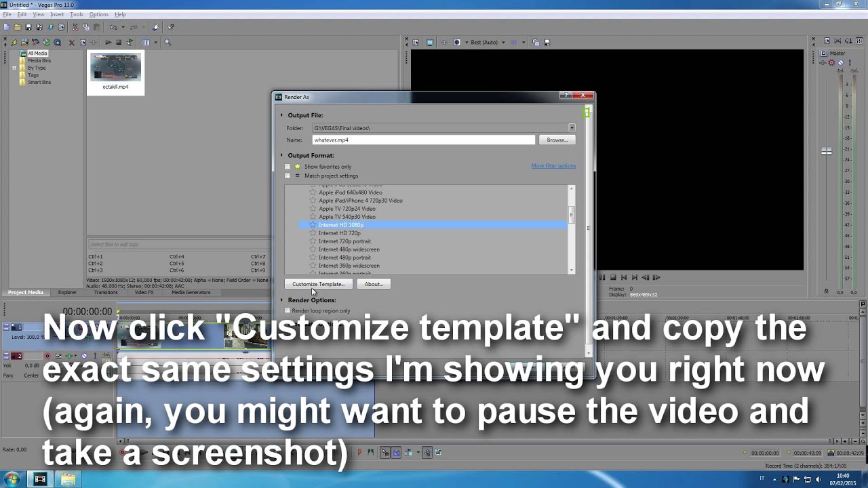Click the template list vertical scrollbar thumb
868x488 pixels.
coord(571,216)
